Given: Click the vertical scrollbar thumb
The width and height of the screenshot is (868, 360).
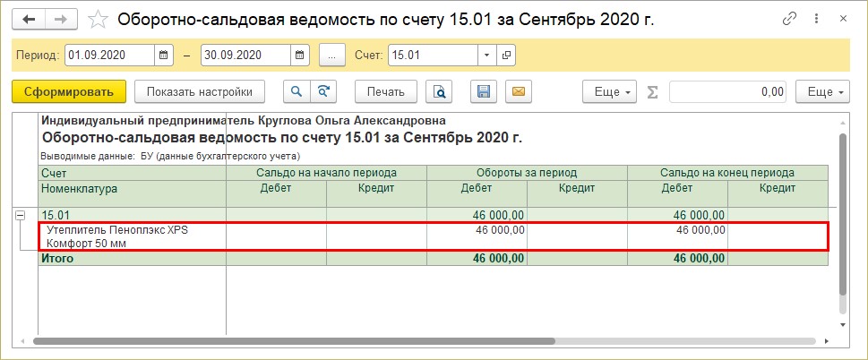Looking at the screenshot, I should click(x=843, y=214).
